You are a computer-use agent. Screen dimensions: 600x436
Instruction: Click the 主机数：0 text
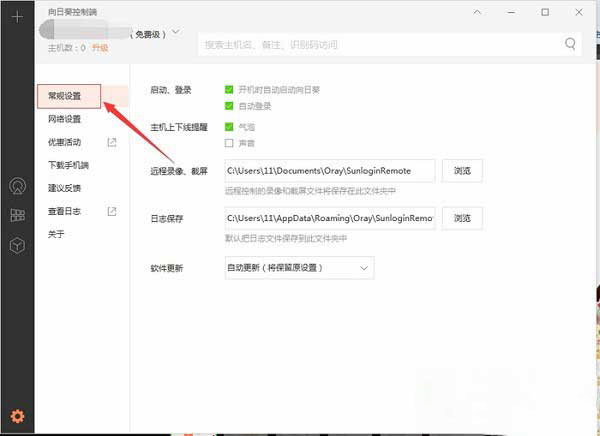[x=67, y=48]
